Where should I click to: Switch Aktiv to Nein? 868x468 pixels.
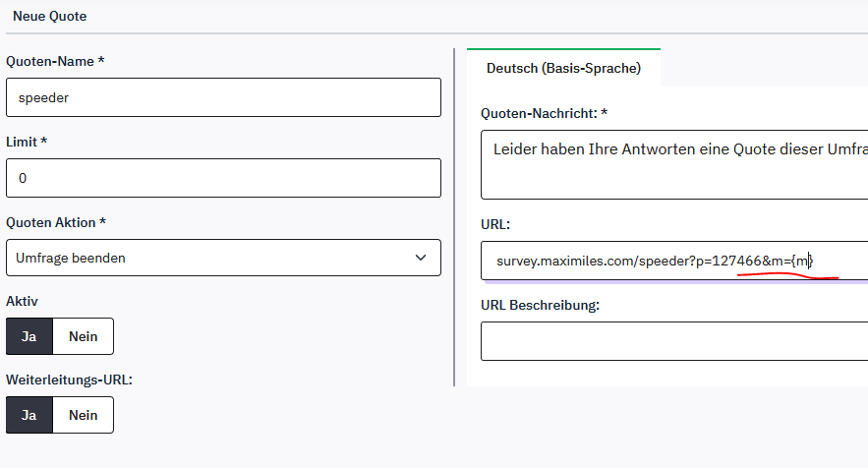pos(83,336)
